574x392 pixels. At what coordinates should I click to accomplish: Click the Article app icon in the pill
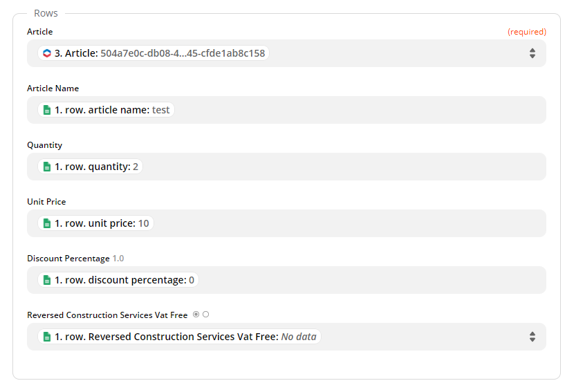[x=46, y=53]
